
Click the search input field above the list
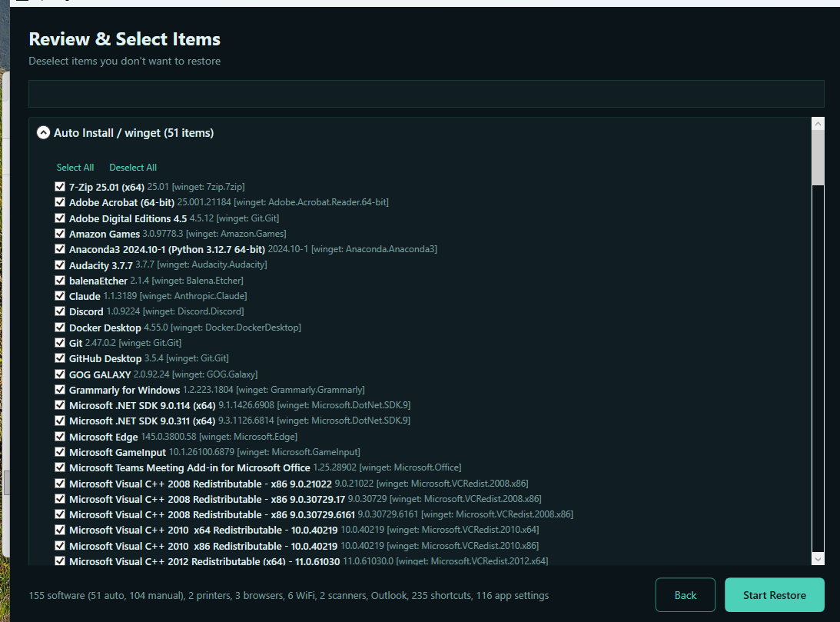(426, 94)
